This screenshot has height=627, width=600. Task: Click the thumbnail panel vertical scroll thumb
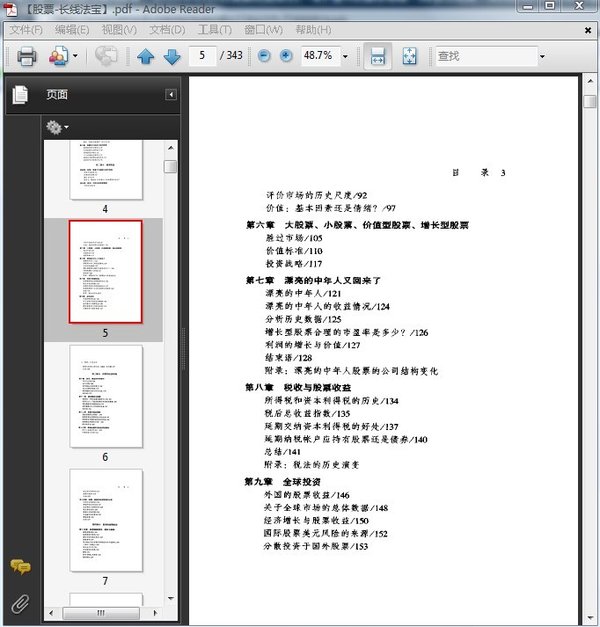[171, 167]
